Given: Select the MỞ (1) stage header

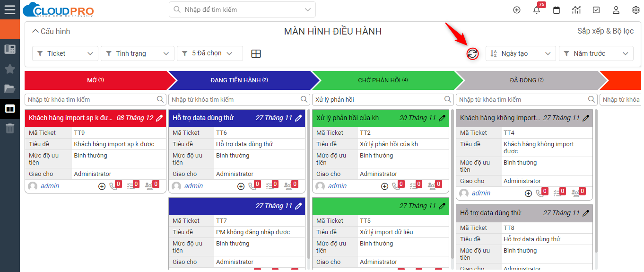Looking at the screenshot, I should [96, 80].
